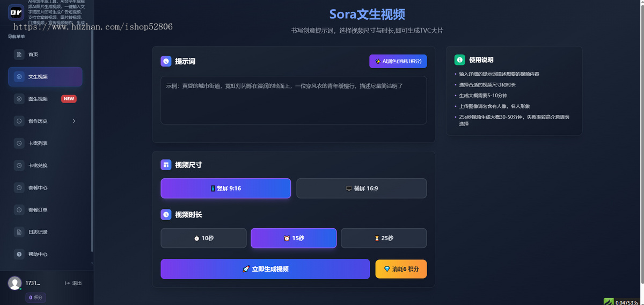Select the 横屏 16:9 video size
644x305 pixels.
pos(362,188)
